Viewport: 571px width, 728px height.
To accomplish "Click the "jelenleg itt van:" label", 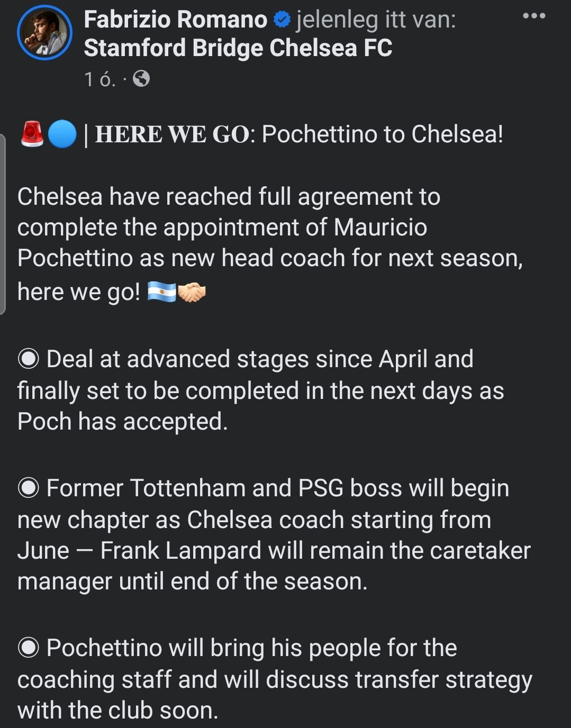I will pos(376,20).
